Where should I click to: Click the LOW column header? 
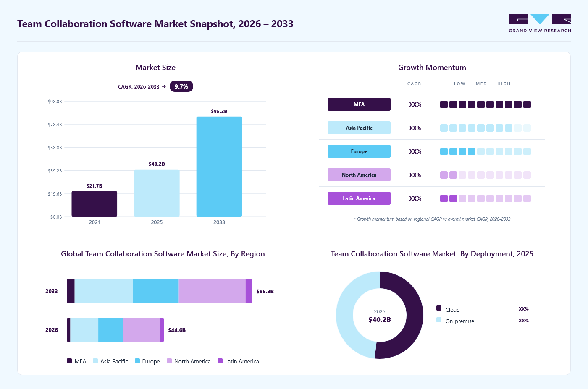[x=459, y=84]
